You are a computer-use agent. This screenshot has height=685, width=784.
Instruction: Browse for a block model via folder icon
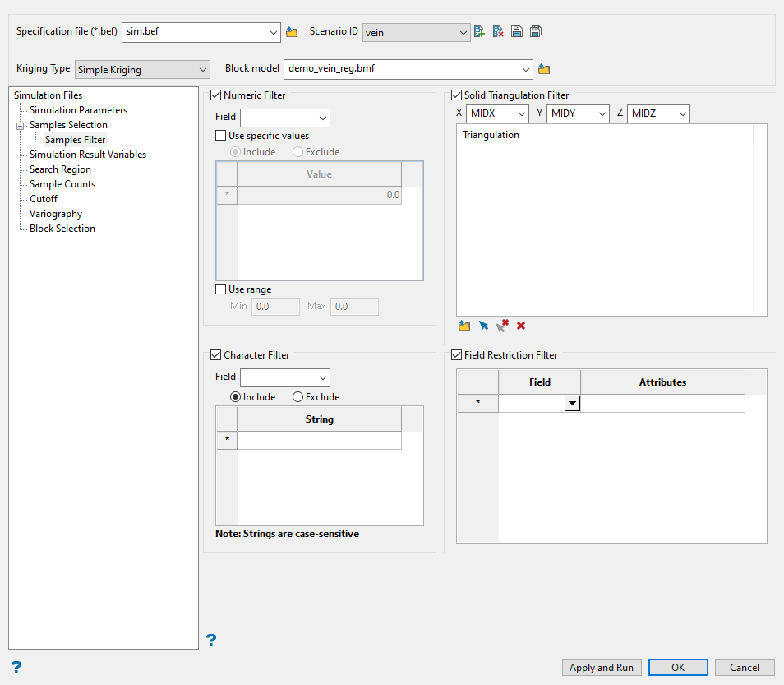[x=543, y=69]
